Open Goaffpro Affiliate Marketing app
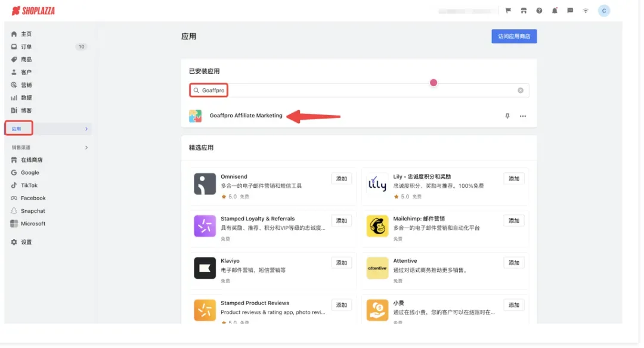The height and width of the screenshot is (348, 644). pyautogui.click(x=246, y=116)
